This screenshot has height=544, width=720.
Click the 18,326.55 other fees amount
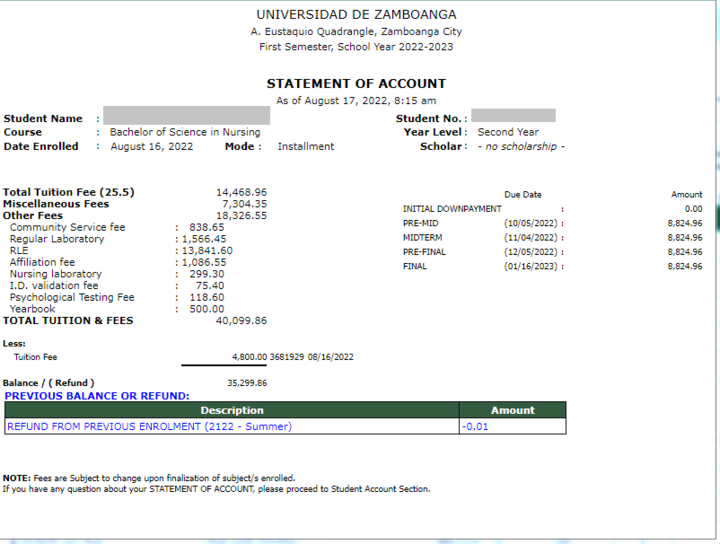coord(242,215)
